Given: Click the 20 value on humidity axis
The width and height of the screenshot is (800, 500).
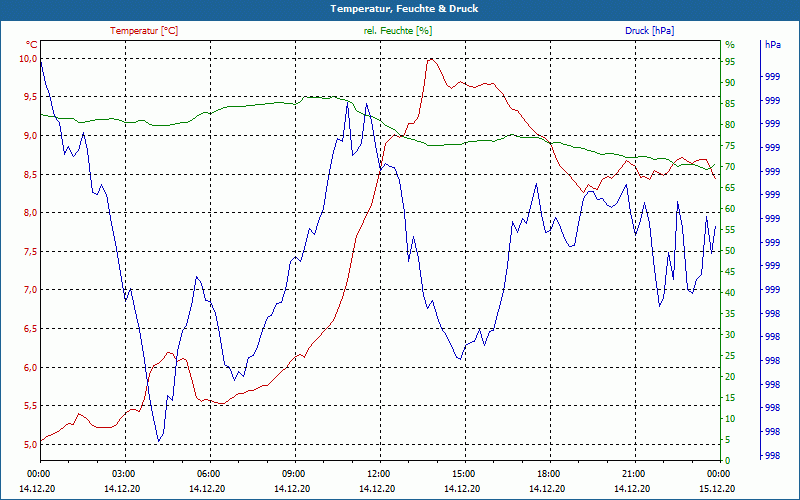Looking at the screenshot, I should (730, 377).
